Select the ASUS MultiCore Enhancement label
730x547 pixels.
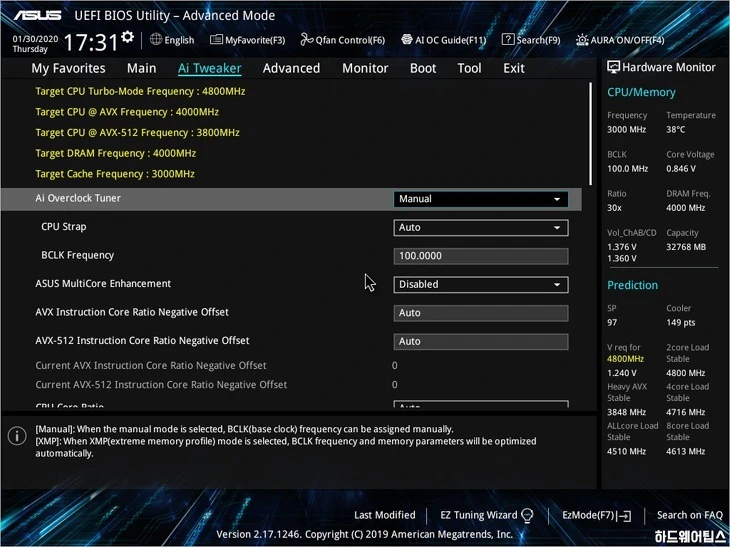(x=103, y=284)
